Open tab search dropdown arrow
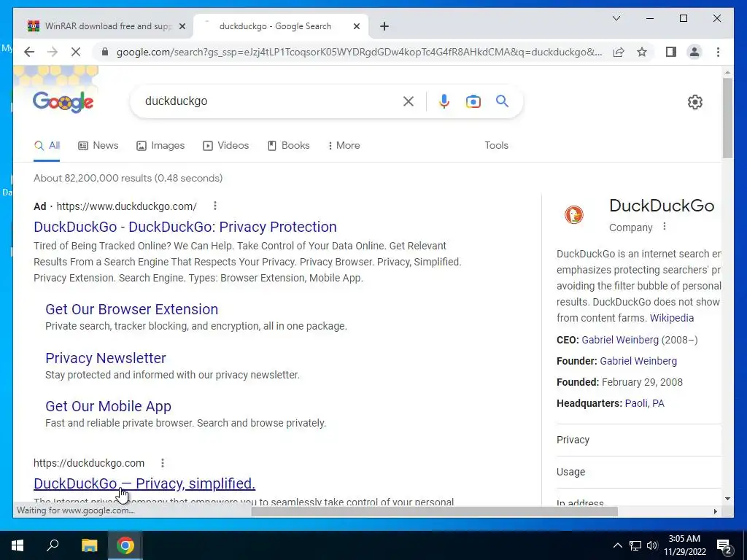Image resolution: width=747 pixels, height=560 pixels. coord(616,18)
